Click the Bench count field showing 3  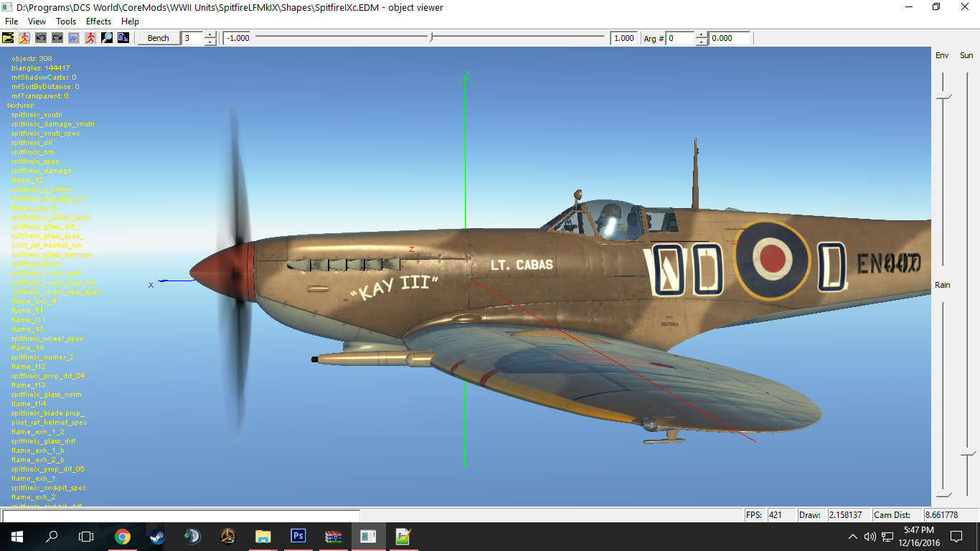192,38
